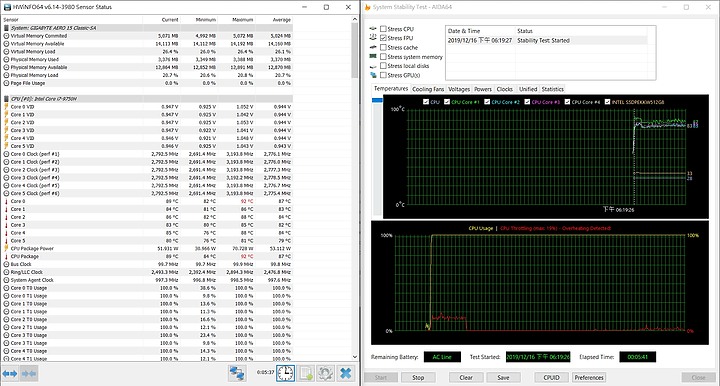This screenshot has height=386, width=720.
Task: Enable the Stress system memory checkbox
Action: tap(383, 56)
